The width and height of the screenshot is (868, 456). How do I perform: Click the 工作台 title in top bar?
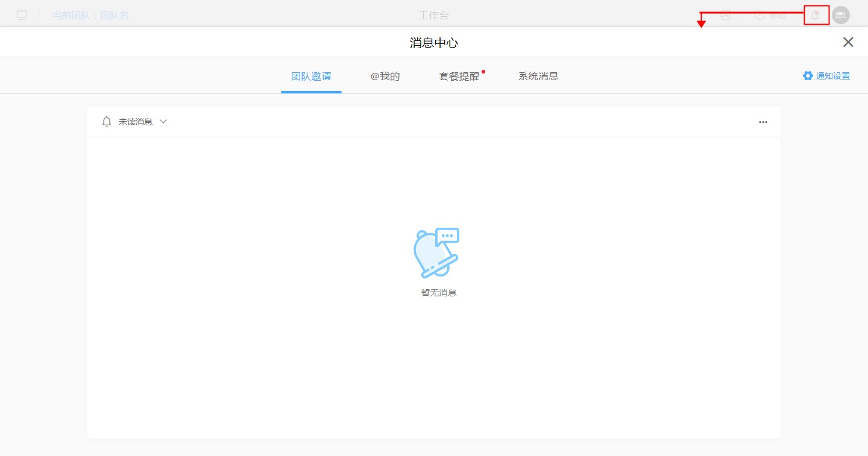coord(433,16)
